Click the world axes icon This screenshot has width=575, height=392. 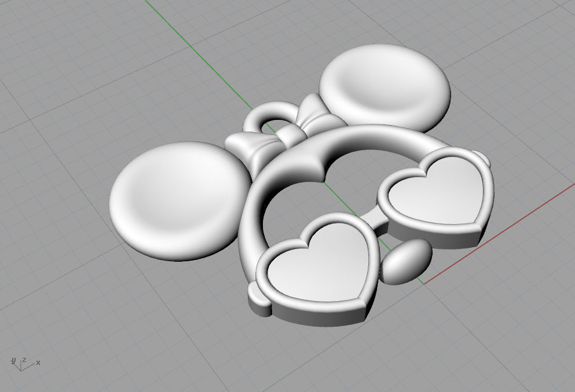[x=25, y=364]
